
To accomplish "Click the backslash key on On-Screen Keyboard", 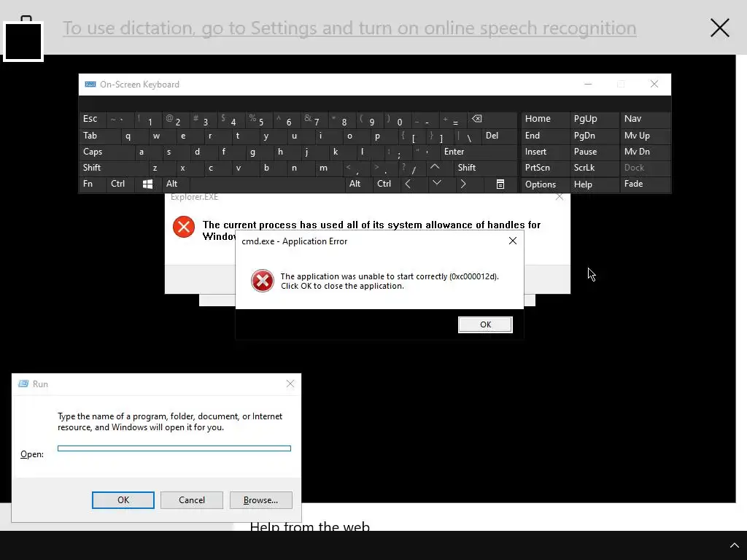I will [x=468, y=136].
